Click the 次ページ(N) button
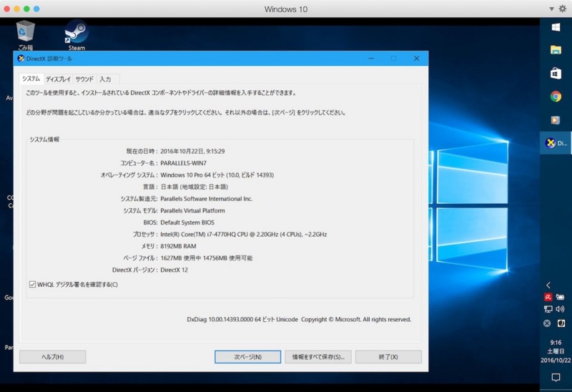This screenshot has height=392, width=572. pyautogui.click(x=247, y=357)
